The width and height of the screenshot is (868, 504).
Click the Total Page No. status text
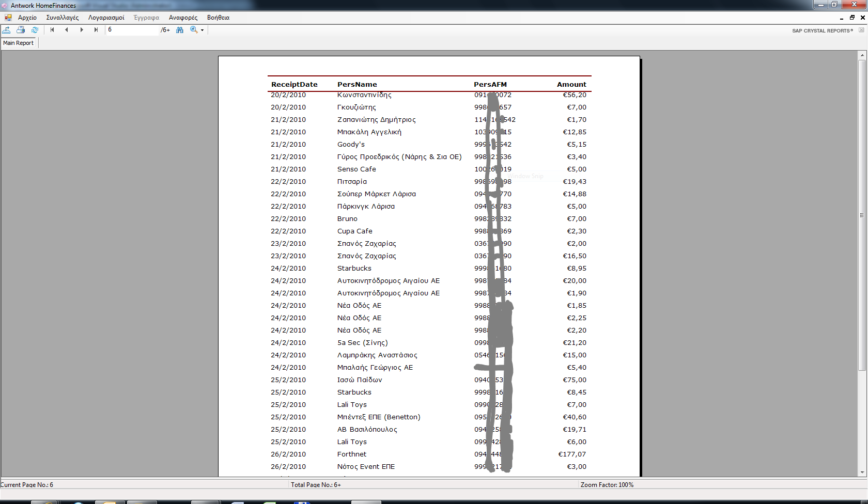click(316, 485)
